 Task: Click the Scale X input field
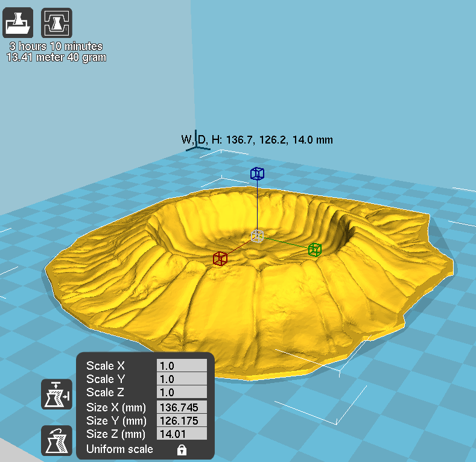[182, 365]
